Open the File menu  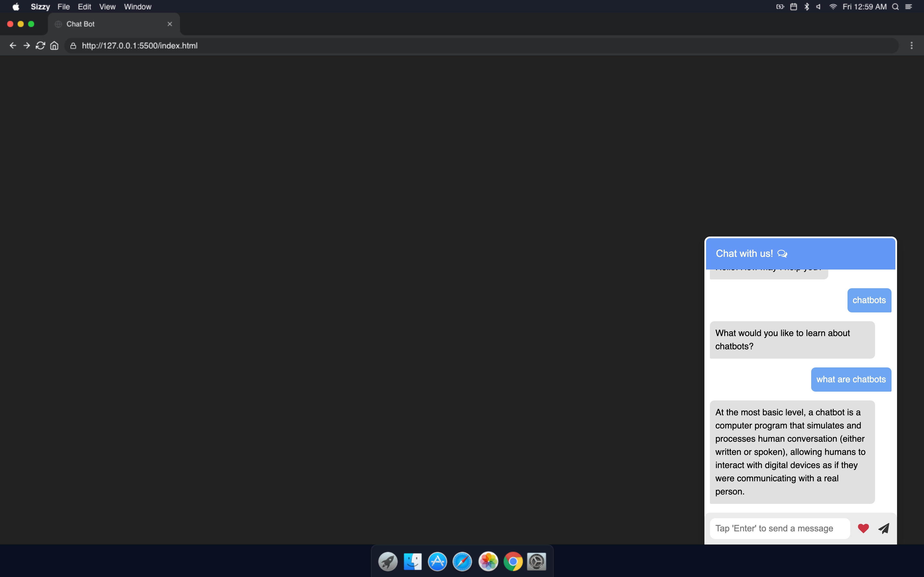[63, 7]
